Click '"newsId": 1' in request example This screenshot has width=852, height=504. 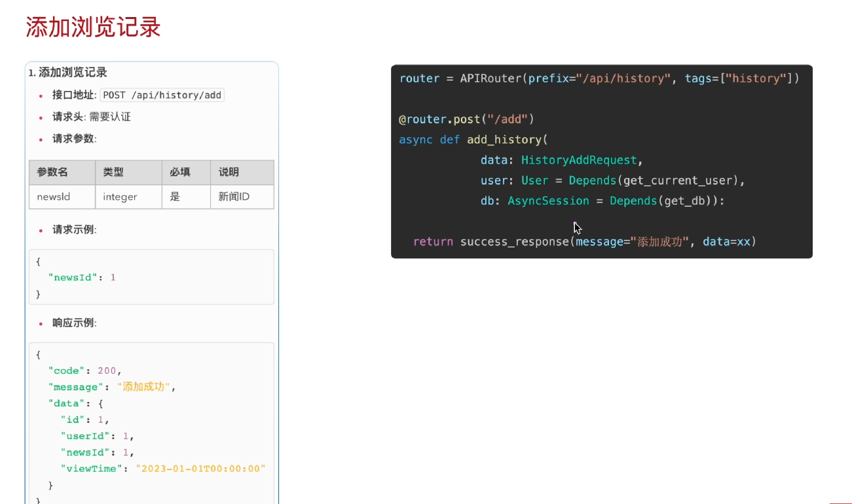(x=82, y=278)
